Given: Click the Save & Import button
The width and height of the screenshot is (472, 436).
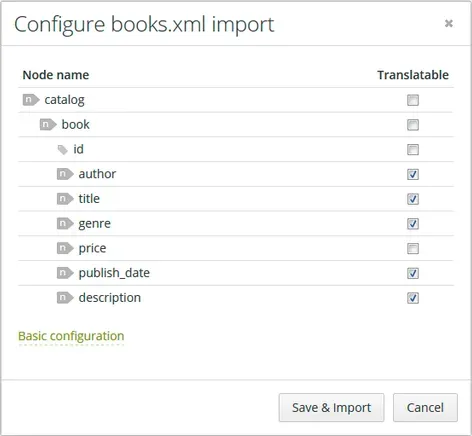Looking at the screenshot, I should pyautogui.click(x=331, y=408).
